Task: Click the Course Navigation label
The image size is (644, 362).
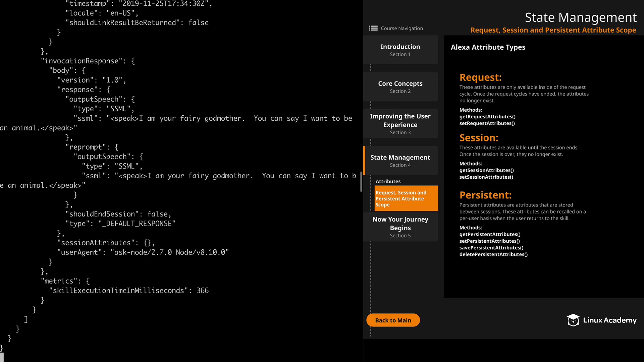Action: [x=401, y=28]
